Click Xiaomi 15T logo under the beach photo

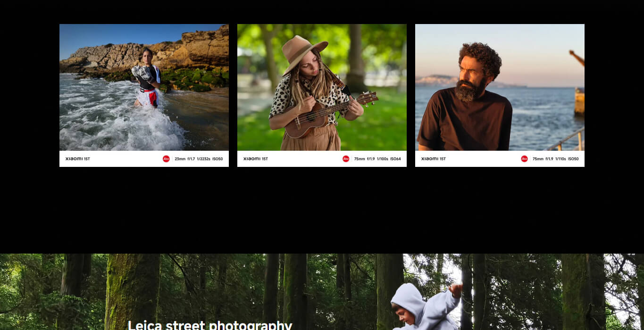point(78,159)
